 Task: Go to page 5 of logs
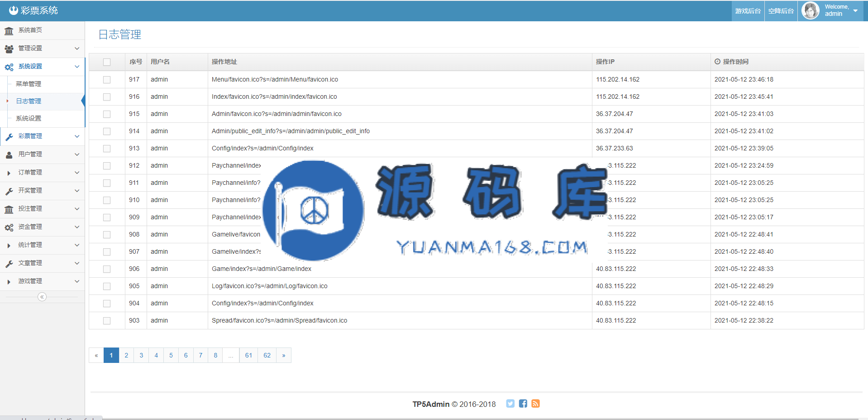pyautogui.click(x=171, y=355)
